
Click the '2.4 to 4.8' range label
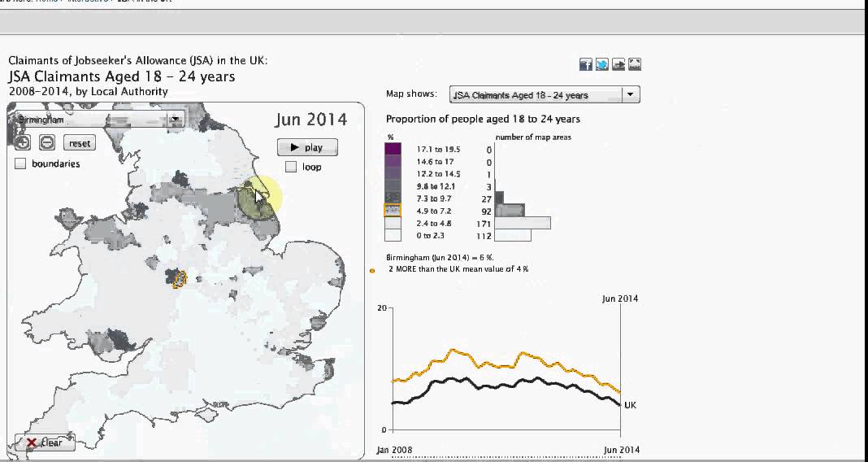click(434, 223)
